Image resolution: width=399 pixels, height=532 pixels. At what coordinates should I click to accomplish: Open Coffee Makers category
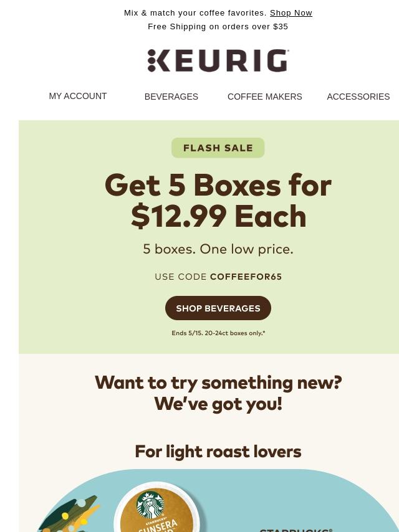[x=265, y=97]
